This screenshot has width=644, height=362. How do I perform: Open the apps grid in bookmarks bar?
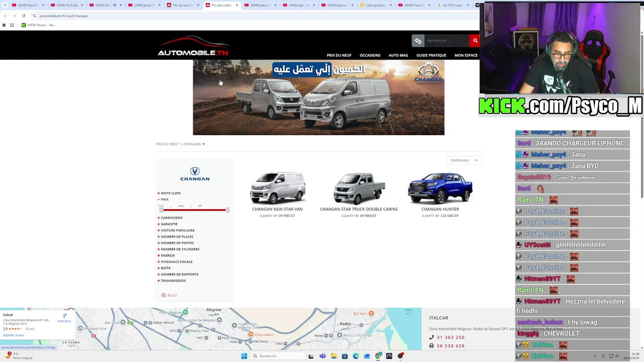[x=12, y=25]
